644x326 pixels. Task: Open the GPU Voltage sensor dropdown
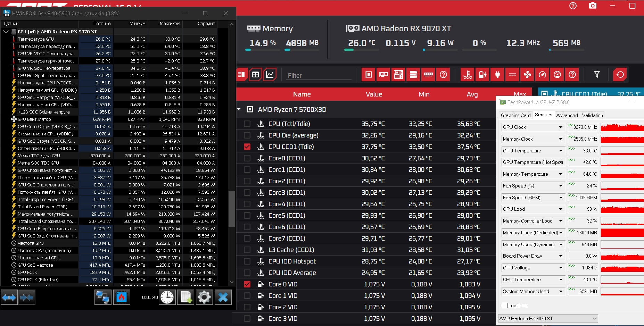(x=561, y=268)
